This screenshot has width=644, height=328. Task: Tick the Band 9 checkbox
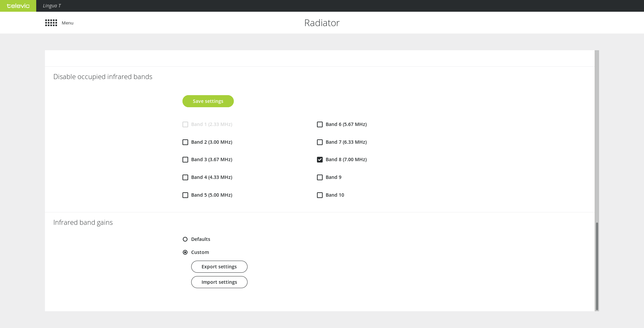pos(320,178)
